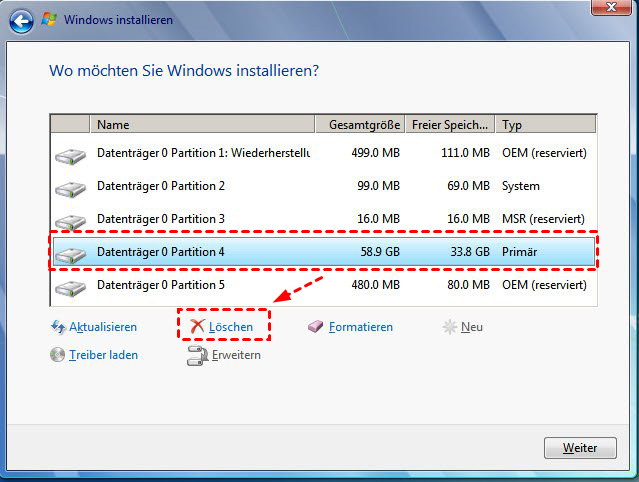This screenshot has height=482, width=639.
Task: Click the Erweitern drives icon
Action: pyautogui.click(x=198, y=355)
